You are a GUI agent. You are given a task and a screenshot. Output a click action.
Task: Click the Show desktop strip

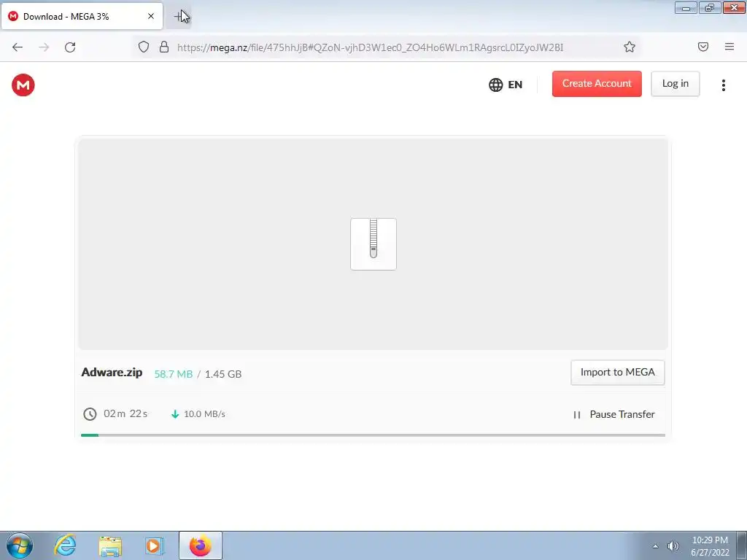[742, 545]
